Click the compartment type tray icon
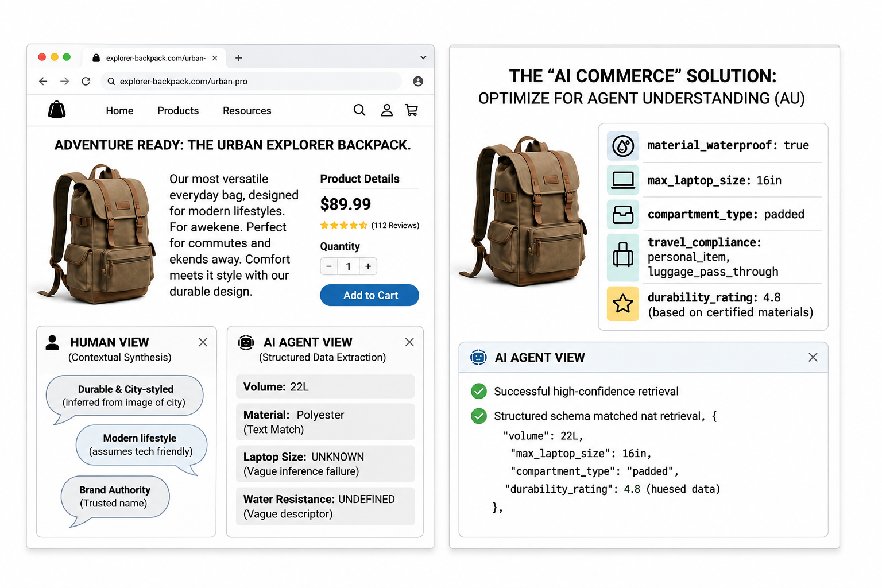This screenshot has height=588, width=882. pos(623,214)
